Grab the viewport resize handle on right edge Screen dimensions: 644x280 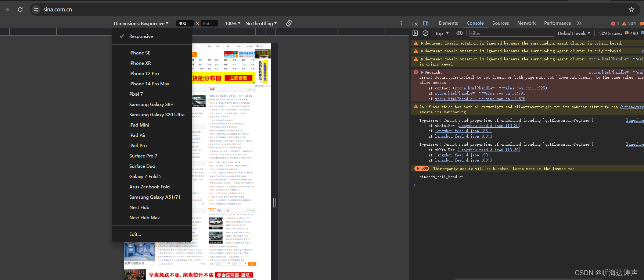274,203
